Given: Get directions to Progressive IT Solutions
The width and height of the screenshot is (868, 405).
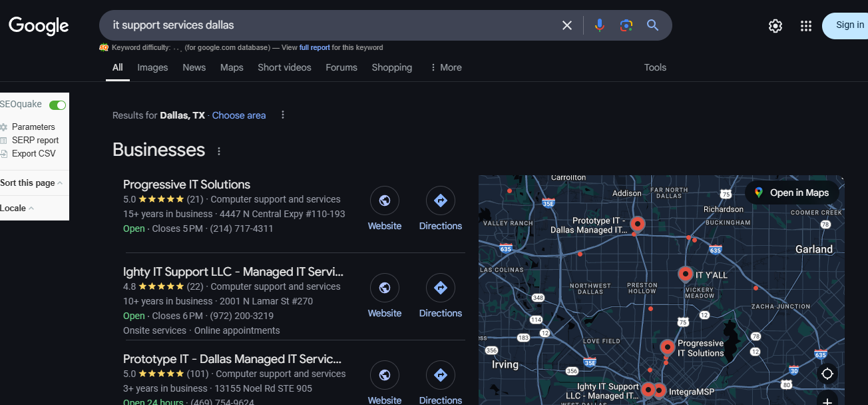Looking at the screenshot, I should point(441,201).
